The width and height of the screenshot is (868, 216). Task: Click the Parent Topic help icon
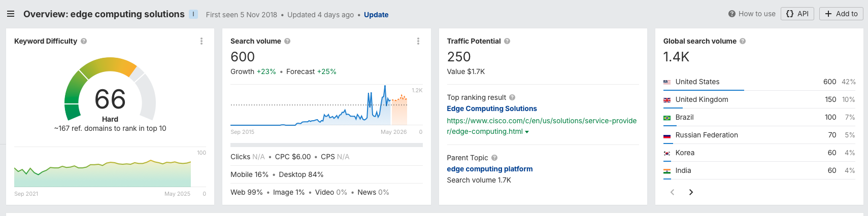494,158
